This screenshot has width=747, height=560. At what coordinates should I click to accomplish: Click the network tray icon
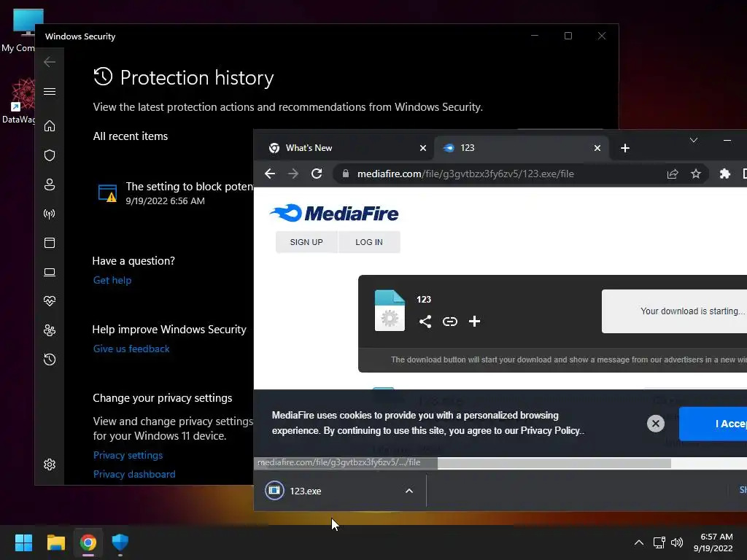click(x=659, y=542)
